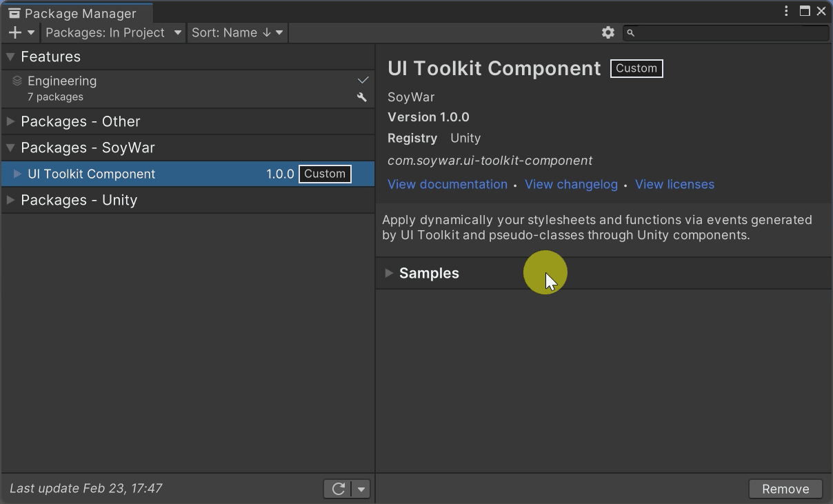The height and width of the screenshot is (504, 833).
Task: Click Custom tag in package list row
Action: pos(325,174)
